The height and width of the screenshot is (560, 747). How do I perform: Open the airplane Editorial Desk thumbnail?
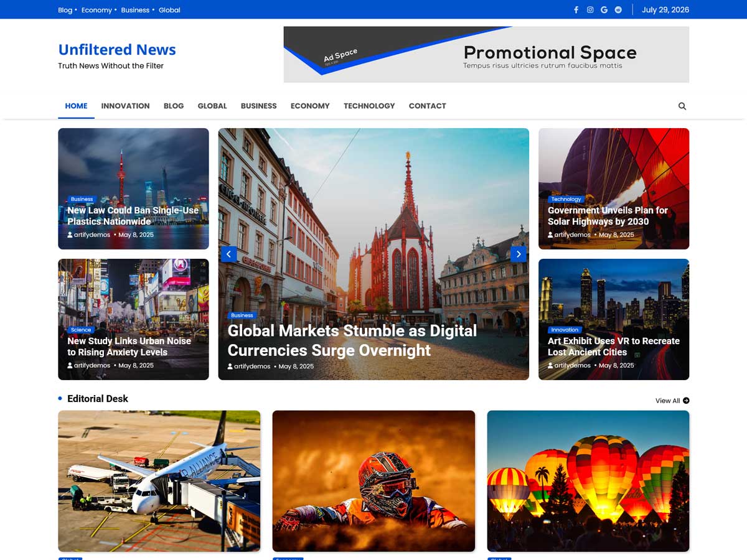coord(159,481)
